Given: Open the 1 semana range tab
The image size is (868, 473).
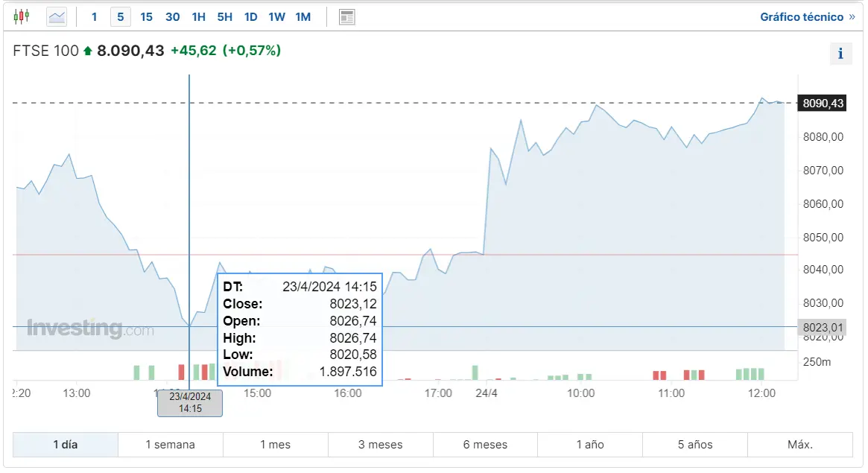Looking at the screenshot, I should pos(170,445).
